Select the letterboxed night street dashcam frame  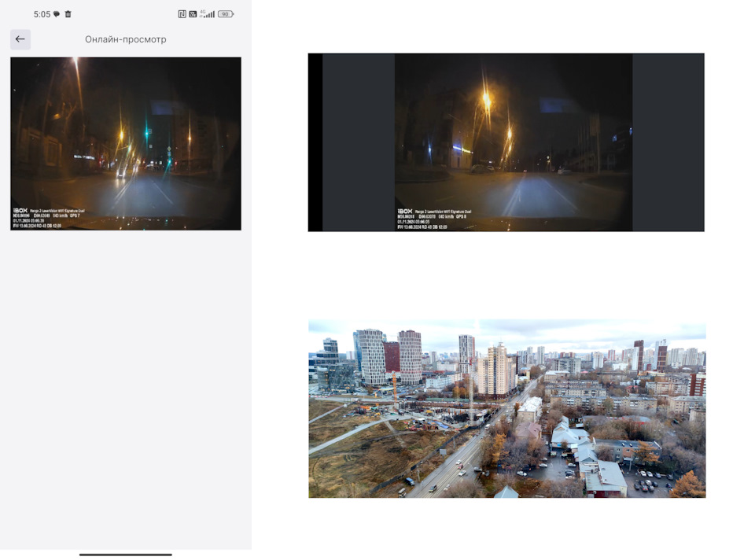click(x=506, y=142)
